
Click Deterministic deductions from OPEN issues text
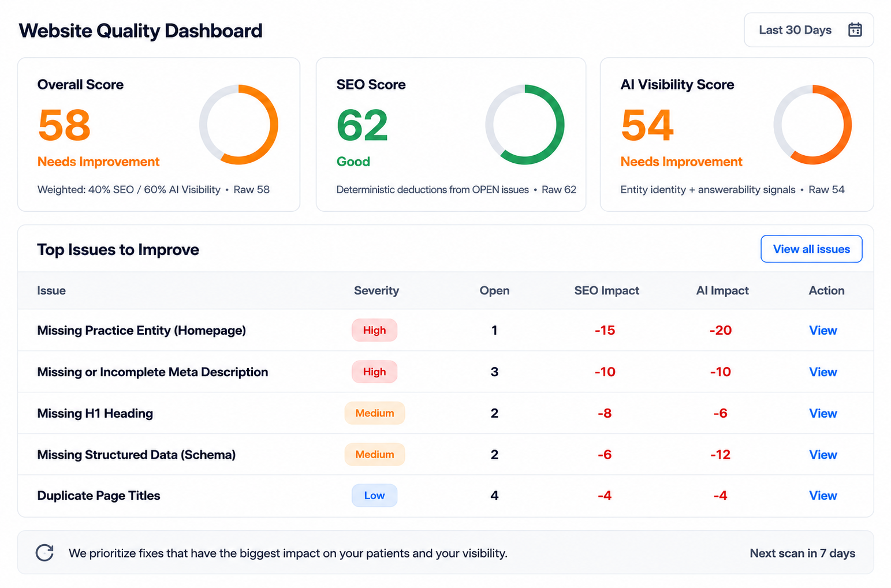coord(433,189)
